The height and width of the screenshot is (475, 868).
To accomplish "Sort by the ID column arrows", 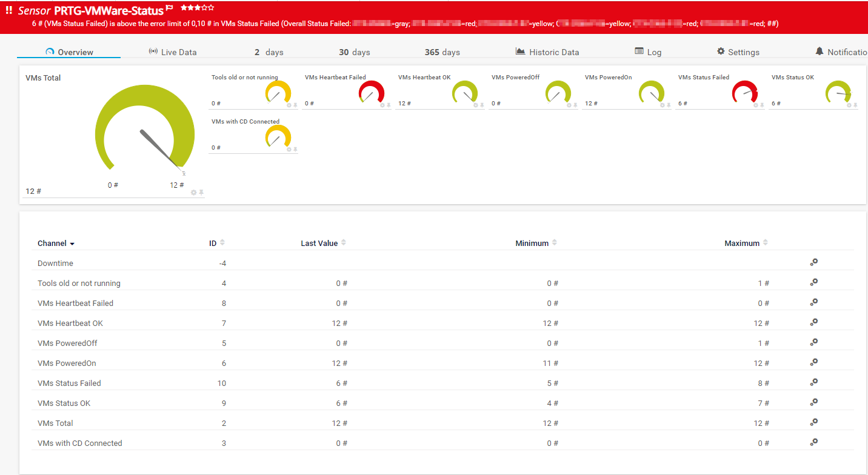I will [x=222, y=243].
